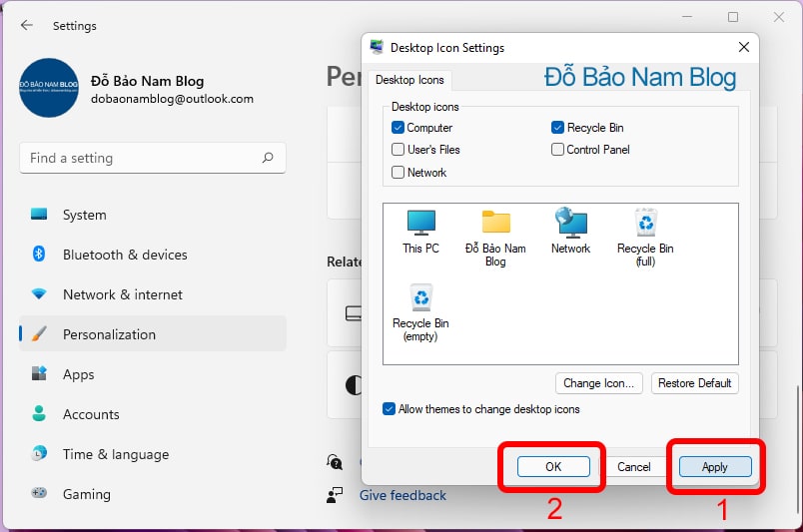Screen dimensions: 803x532
Task: Click the Time & language globe icon
Action: (x=39, y=453)
